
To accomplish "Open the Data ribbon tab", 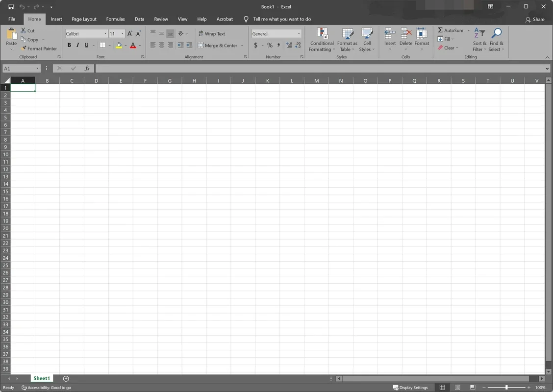I will coord(139,19).
